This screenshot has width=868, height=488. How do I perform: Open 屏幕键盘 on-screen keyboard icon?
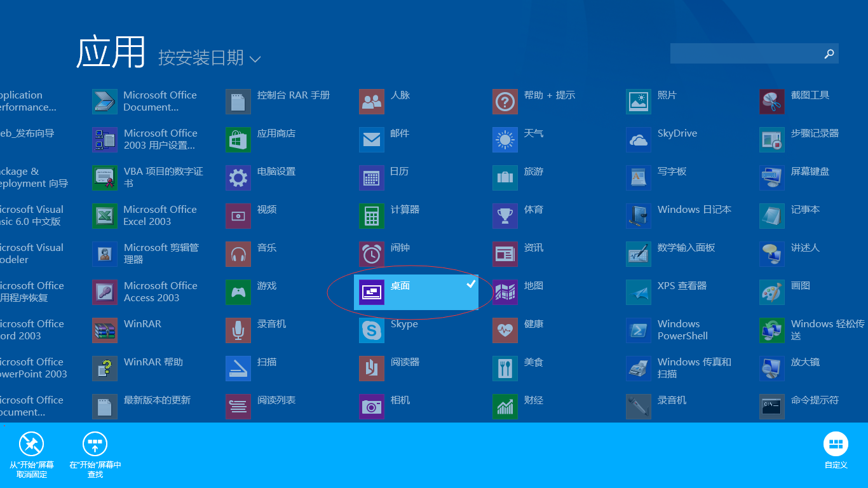[772, 178]
